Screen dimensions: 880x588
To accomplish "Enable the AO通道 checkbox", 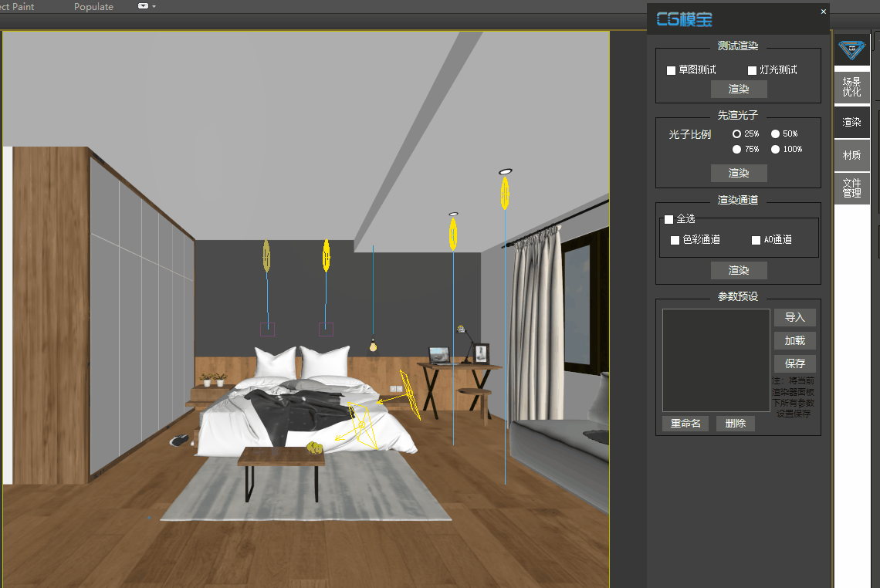I will pos(756,240).
